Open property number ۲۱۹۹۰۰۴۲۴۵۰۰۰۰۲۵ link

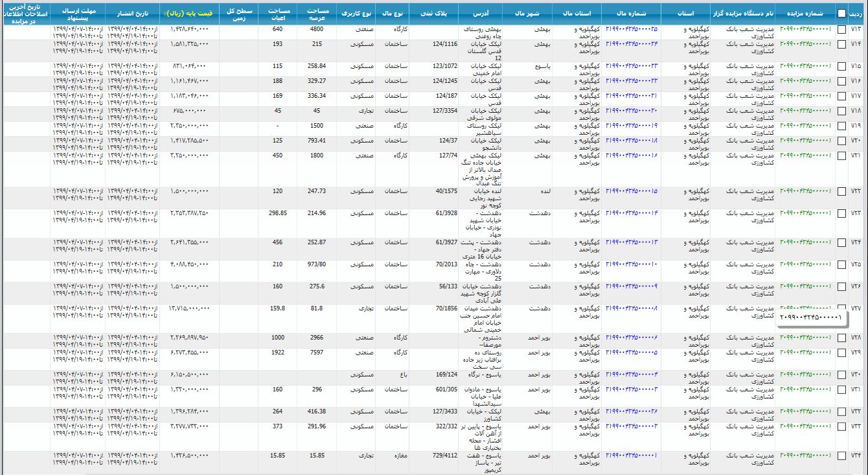tap(632, 29)
